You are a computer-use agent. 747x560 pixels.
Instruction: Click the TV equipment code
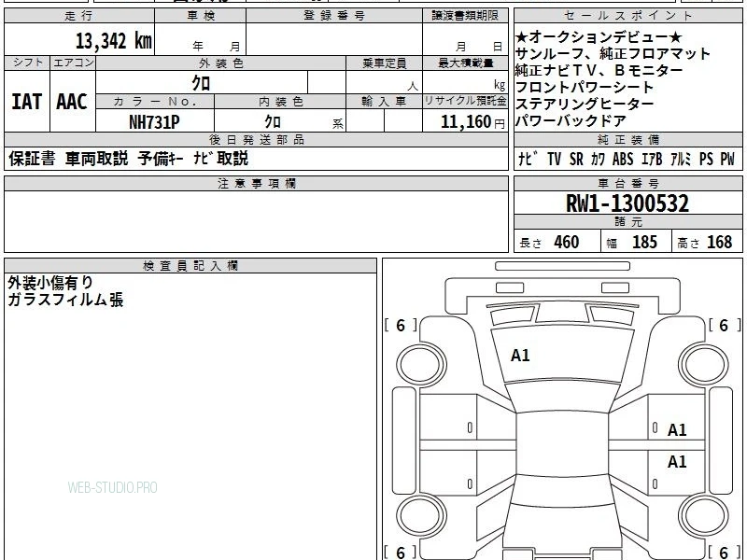554,159
